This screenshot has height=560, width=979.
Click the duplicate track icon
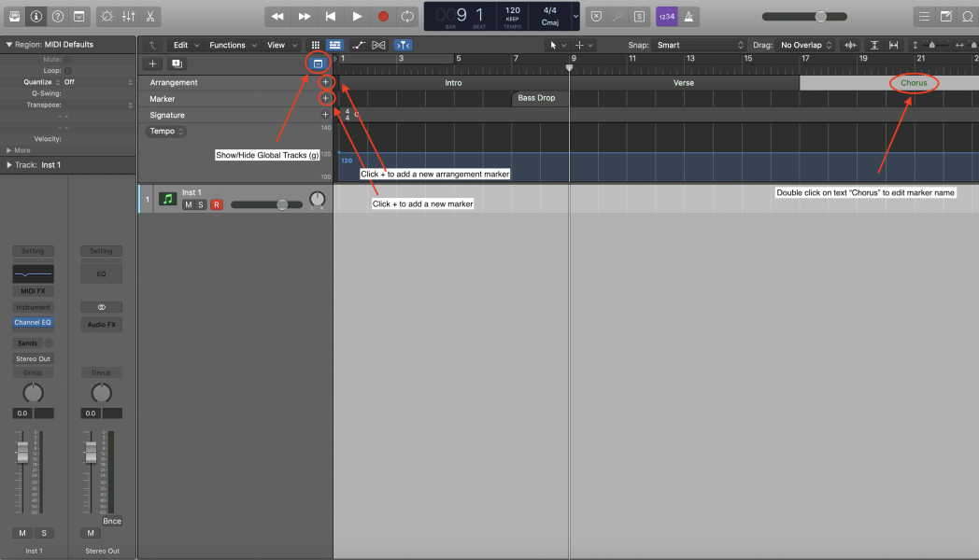point(177,63)
